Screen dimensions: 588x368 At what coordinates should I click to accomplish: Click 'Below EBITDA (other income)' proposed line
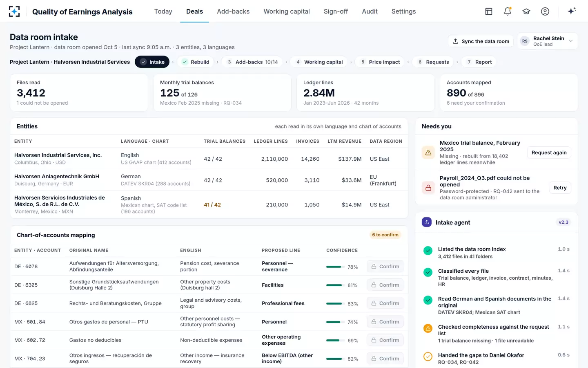click(x=287, y=358)
